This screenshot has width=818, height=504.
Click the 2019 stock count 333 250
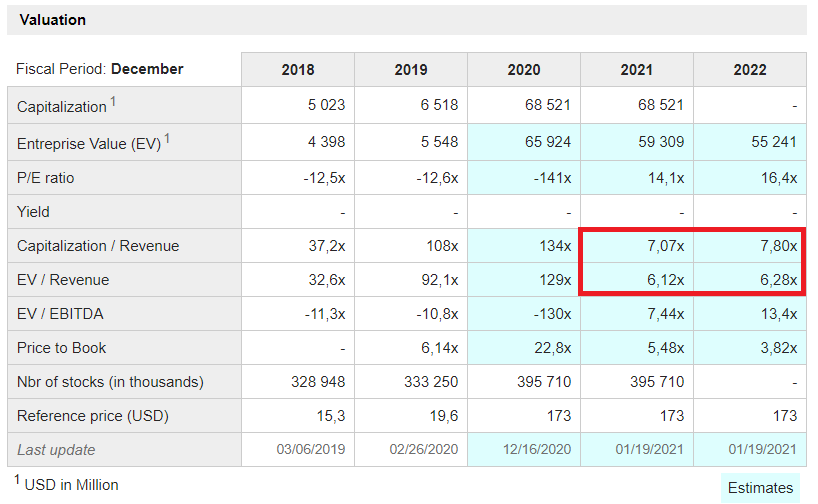(431, 382)
